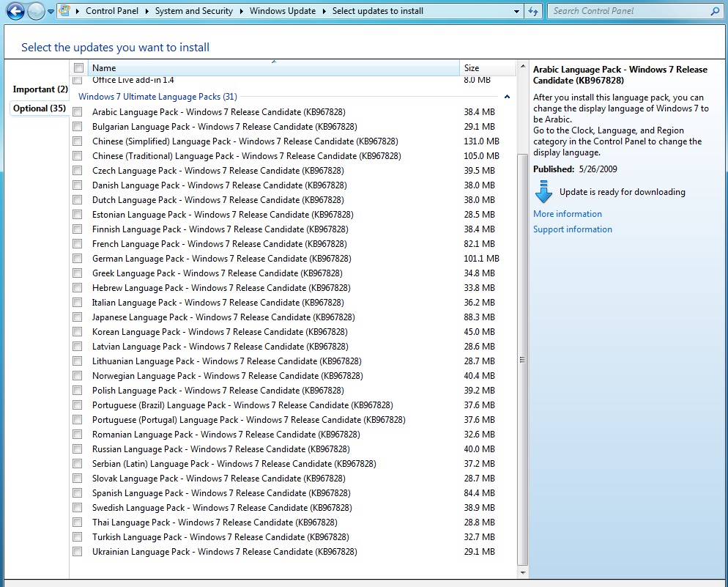The width and height of the screenshot is (728, 587).
Task: Click the Refresh button beside address bar
Action: coord(533,11)
